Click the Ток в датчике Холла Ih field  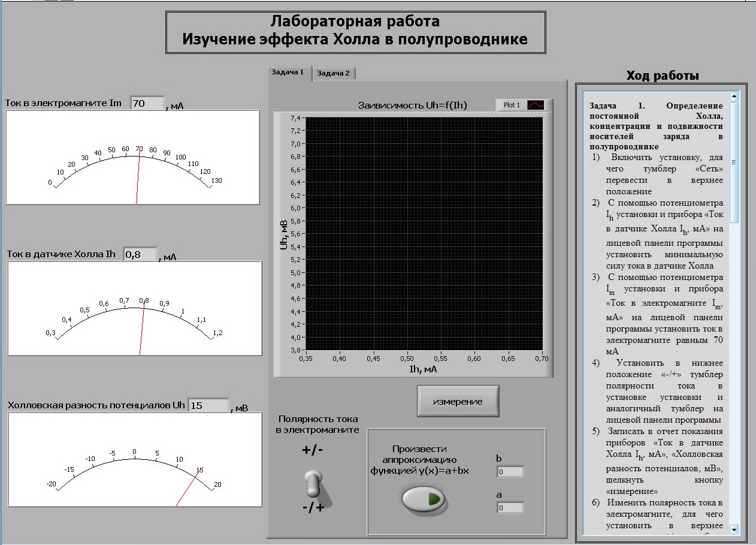pos(140,254)
